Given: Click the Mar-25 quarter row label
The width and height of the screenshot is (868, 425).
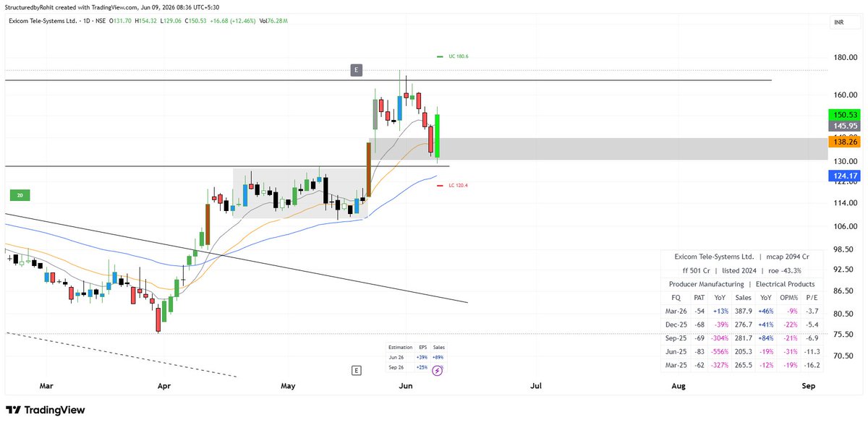Looking at the screenshot, I should [x=676, y=365].
